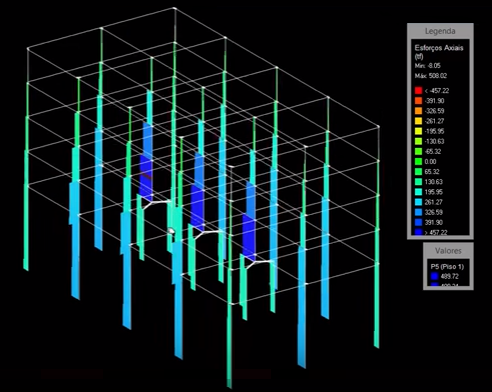
Task: Click the positive 326.59 blue swatch
Action: tap(418, 212)
